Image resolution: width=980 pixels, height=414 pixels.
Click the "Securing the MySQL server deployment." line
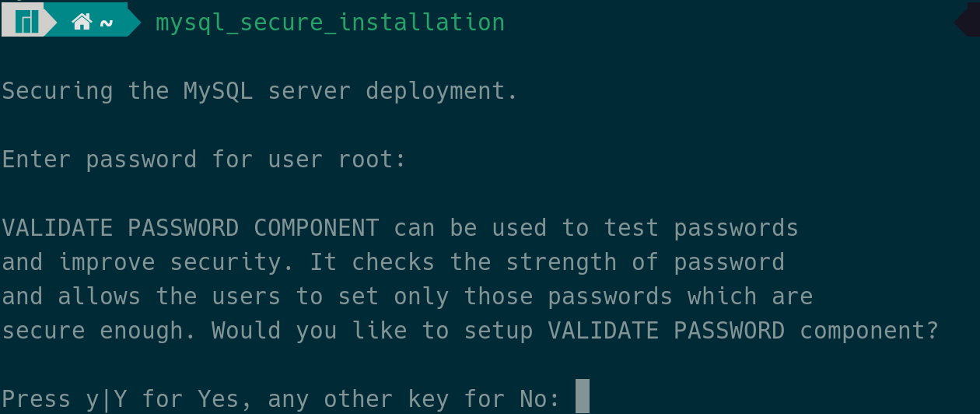(260, 91)
